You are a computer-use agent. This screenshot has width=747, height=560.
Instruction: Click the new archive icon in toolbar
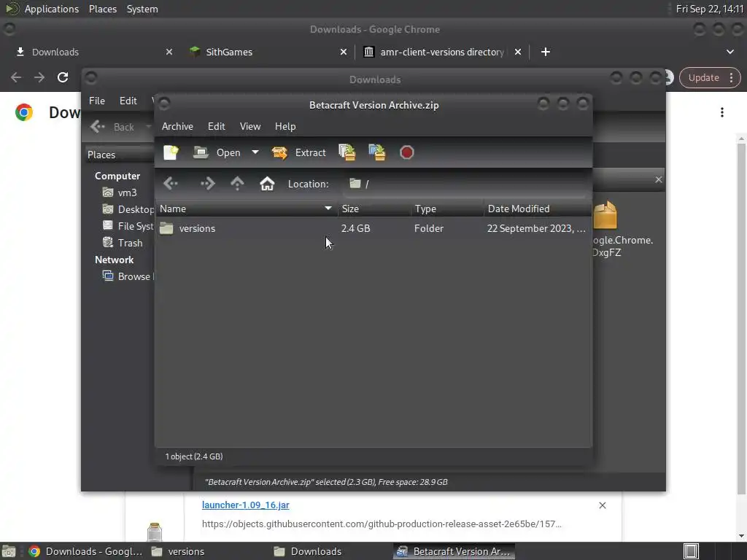171,153
